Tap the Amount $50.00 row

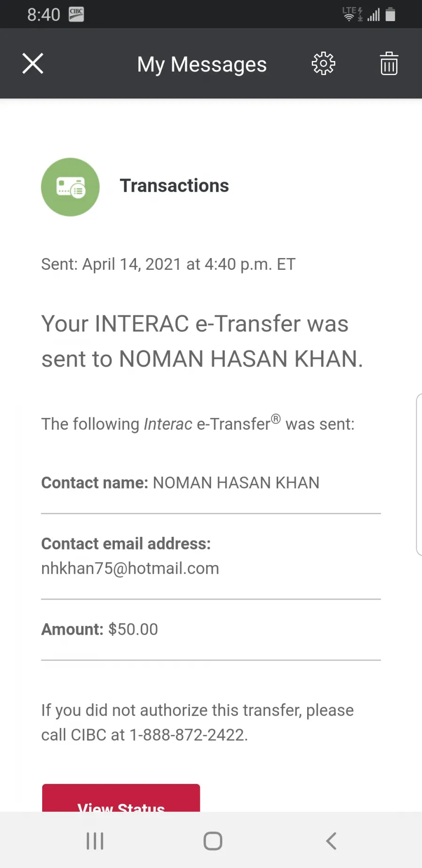tap(211, 629)
